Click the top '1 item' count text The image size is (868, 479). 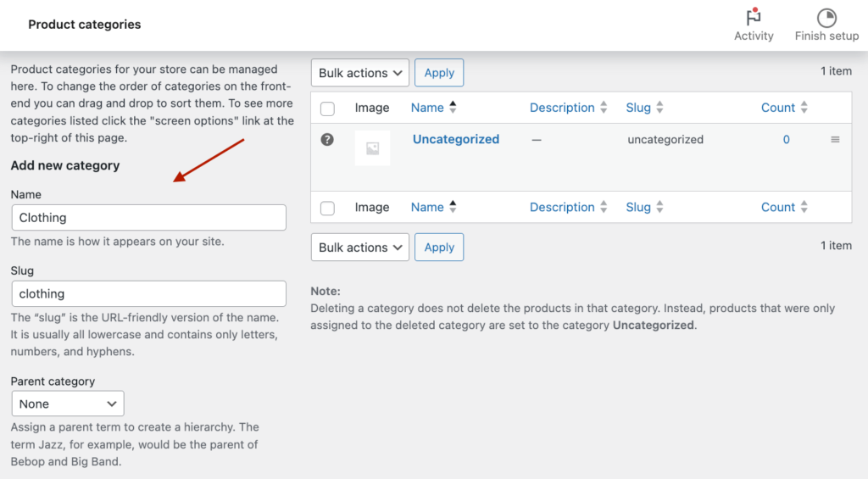pos(836,71)
